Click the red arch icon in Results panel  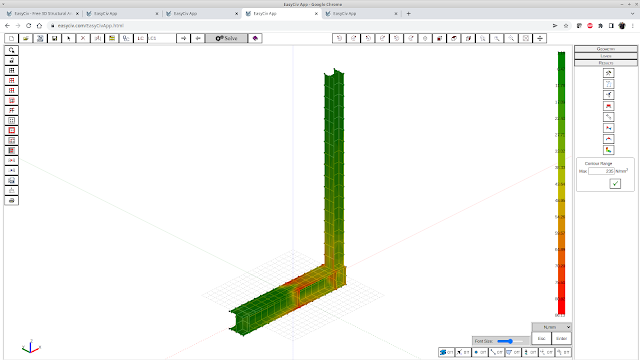click(x=609, y=139)
